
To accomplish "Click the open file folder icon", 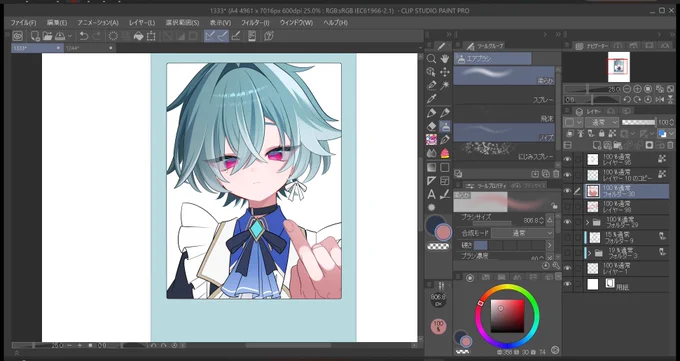I will (x=47, y=36).
